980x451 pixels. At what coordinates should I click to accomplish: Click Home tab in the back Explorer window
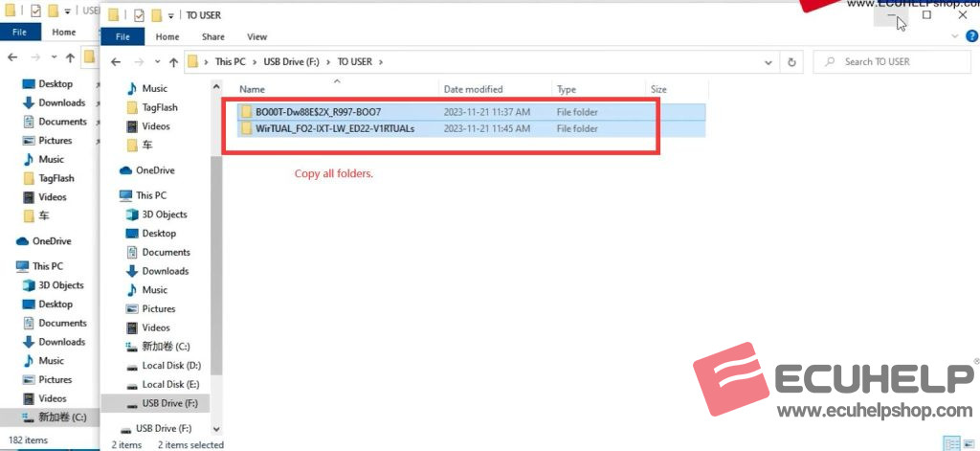tap(64, 32)
